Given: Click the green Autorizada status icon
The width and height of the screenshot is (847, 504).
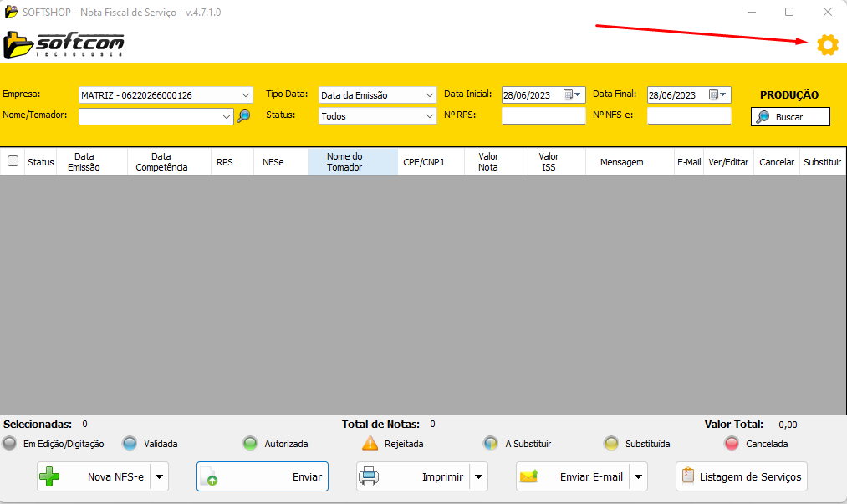Looking at the screenshot, I should (x=250, y=444).
